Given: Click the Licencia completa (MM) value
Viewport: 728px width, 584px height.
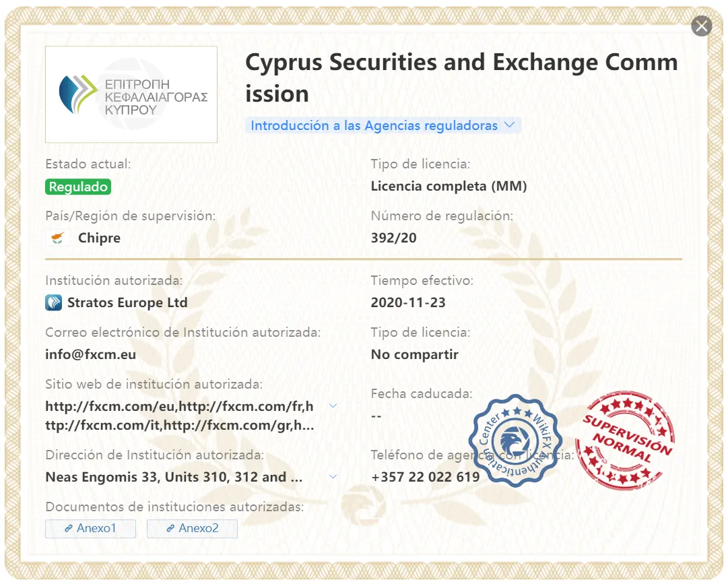Looking at the screenshot, I should point(449,186).
